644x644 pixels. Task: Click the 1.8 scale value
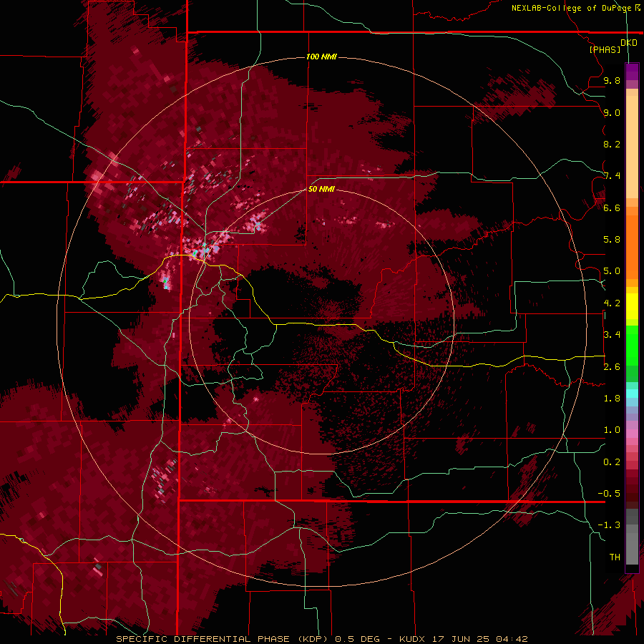coord(612,399)
